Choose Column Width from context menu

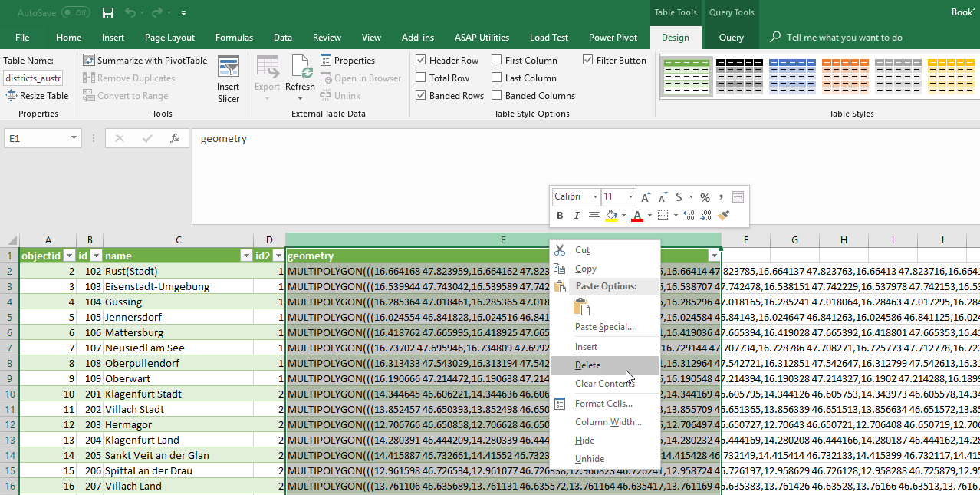click(x=605, y=422)
